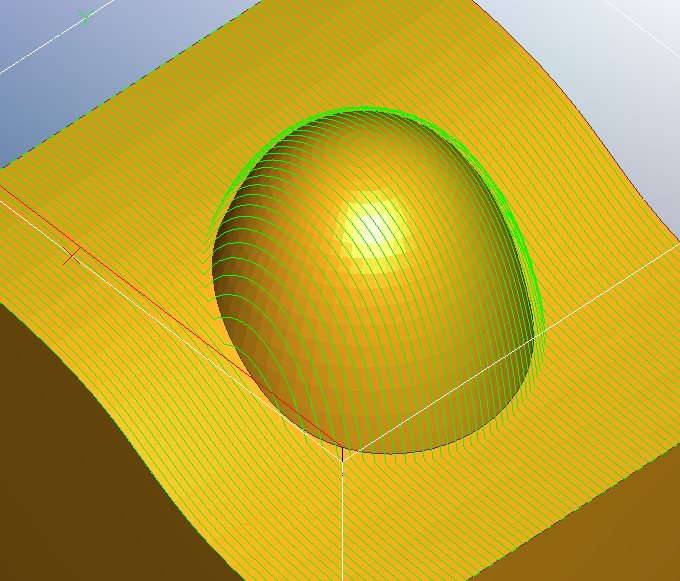The image size is (680, 581).
Task: Click the red X axis label
Action: pyautogui.click(x=72, y=255)
